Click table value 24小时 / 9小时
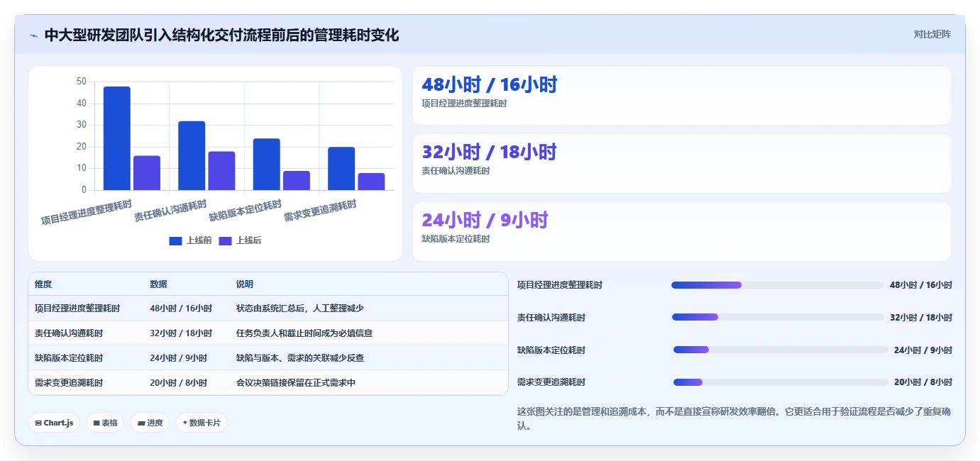Screen dimensions: 980x461 [x=178, y=358]
